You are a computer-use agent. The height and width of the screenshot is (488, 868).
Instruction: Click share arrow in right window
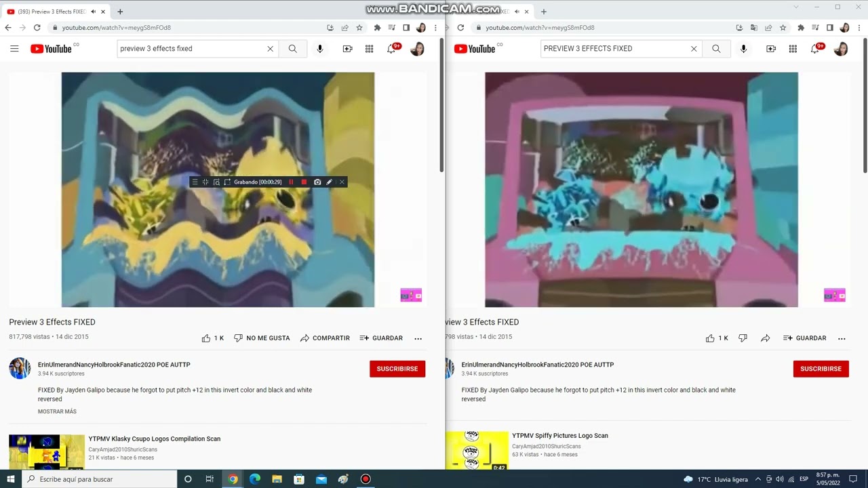[x=766, y=338]
